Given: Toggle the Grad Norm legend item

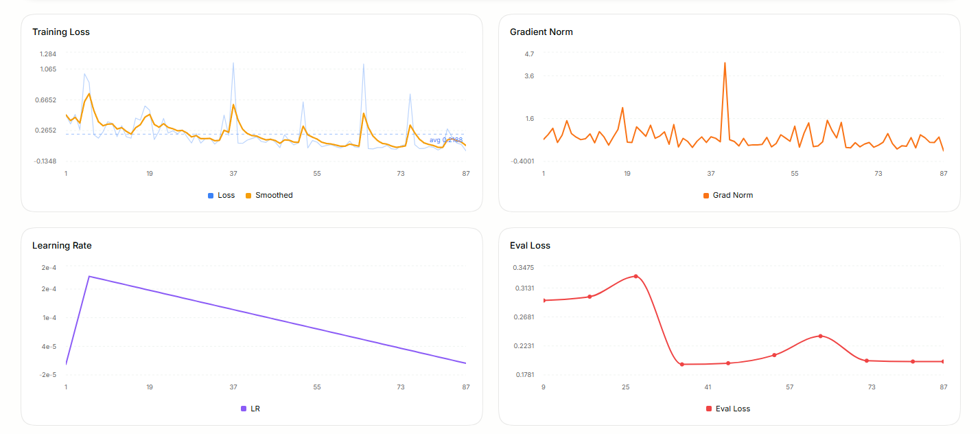Looking at the screenshot, I should (x=728, y=195).
